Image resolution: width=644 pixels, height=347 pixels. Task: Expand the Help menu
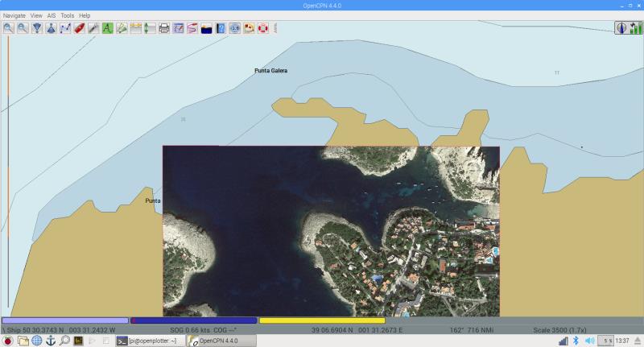85,15
